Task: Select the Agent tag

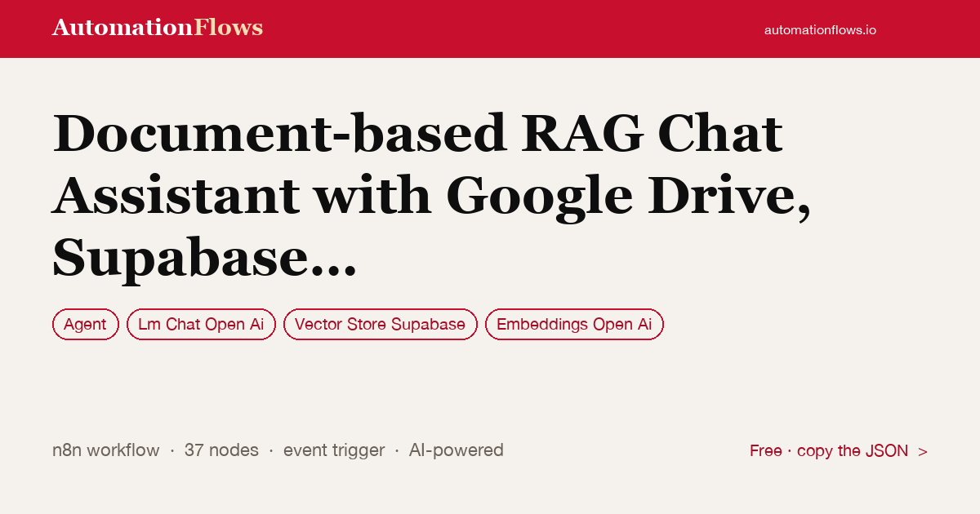Action: (x=86, y=324)
